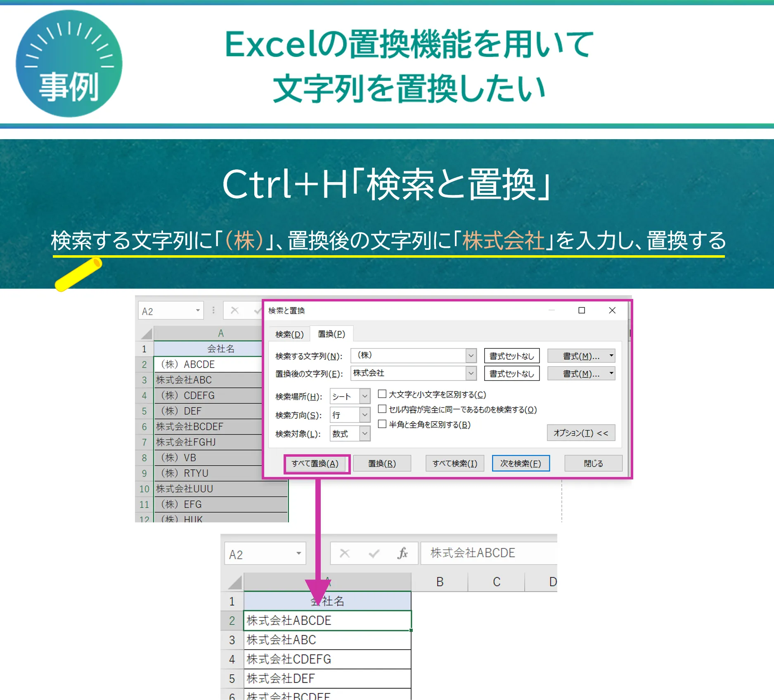Click the no-format preview box for replacement string
The height and width of the screenshot is (700, 774).
512,373
